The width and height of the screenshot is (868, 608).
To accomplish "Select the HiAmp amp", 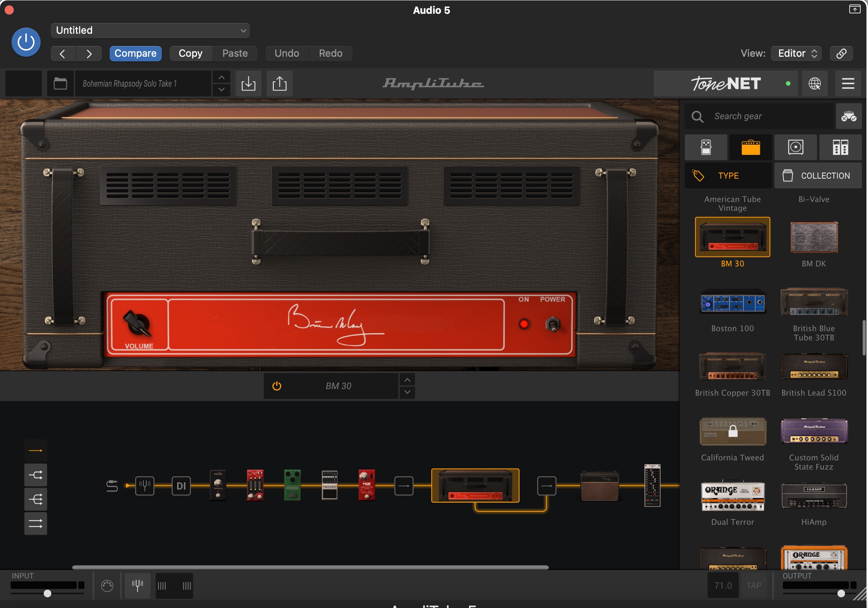I will (814, 496).
